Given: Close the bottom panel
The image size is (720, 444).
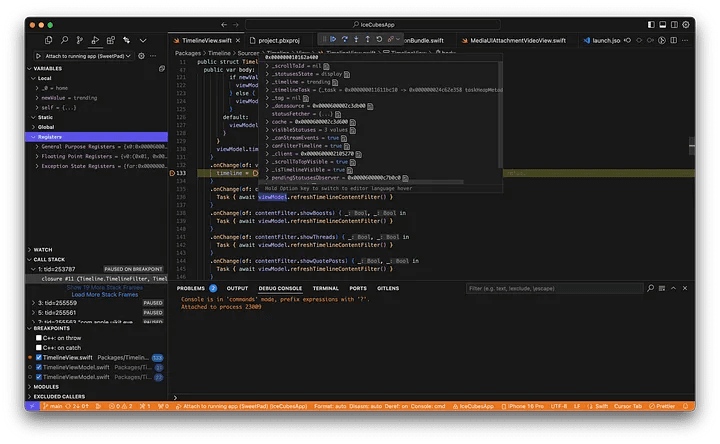Looking at the screenshot, I should click(685, 288).
